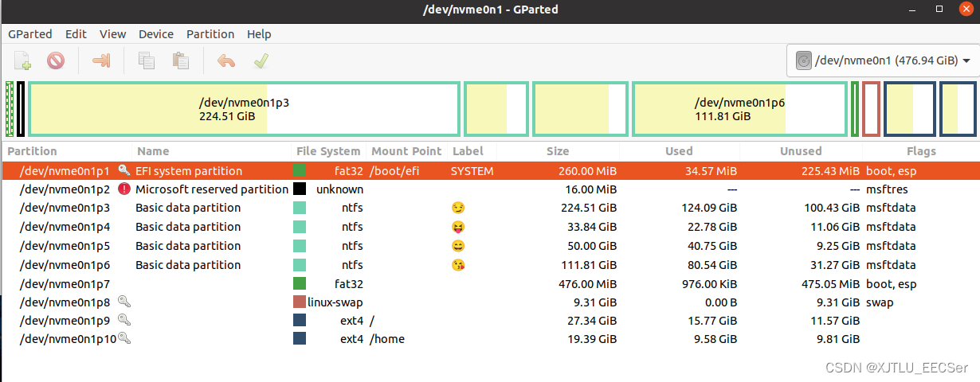Click the swap flag cell
The width and height of the screenshot is (980, 382).
point(880,302)
